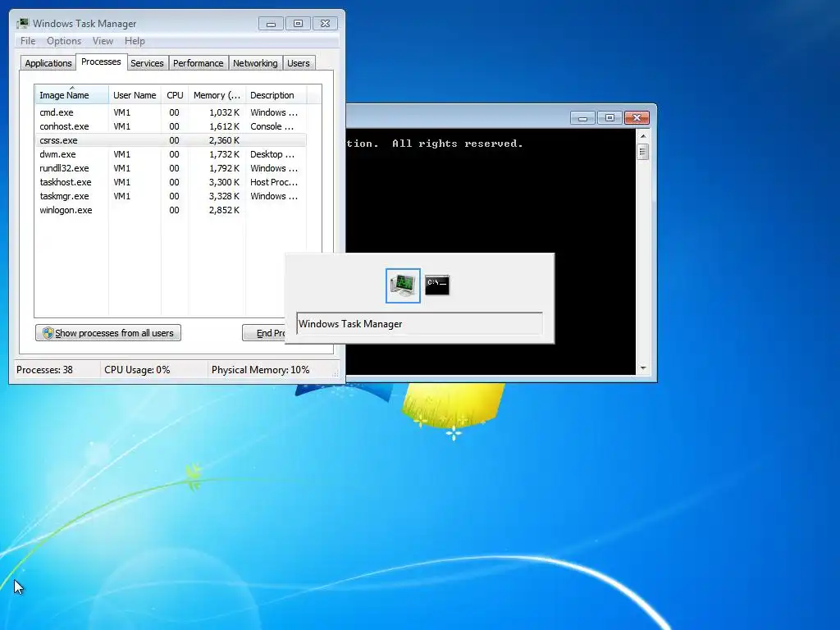Click the command prompt scrollbar thumb
The height and width of the screenshot is (630, 840).
[x=643, y=152]
